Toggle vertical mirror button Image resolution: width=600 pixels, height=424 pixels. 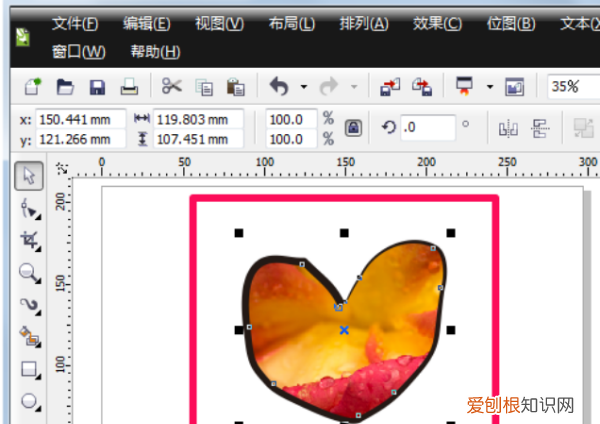(x=541, y=128)
